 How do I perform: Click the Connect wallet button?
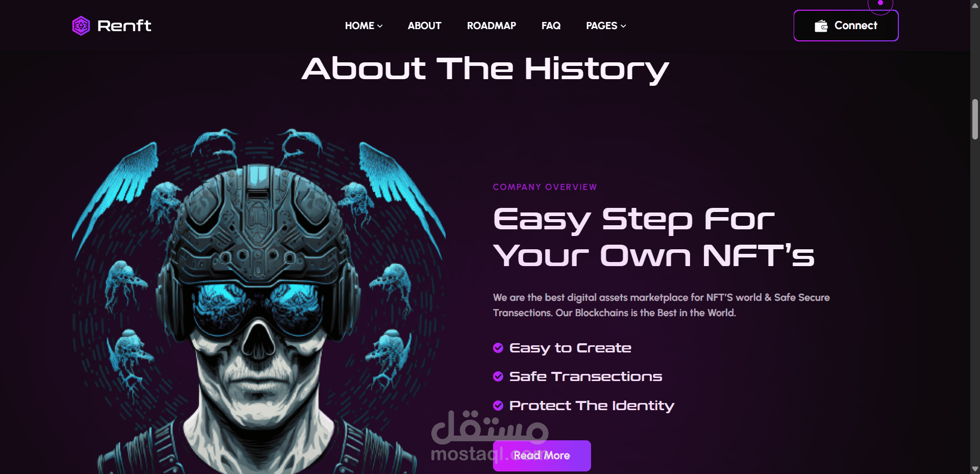846,26
